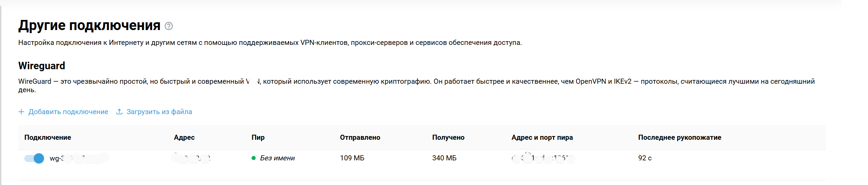Click the Отправлено column header
The width and height of the screenshot is (868, 185).
coord(360,137)
